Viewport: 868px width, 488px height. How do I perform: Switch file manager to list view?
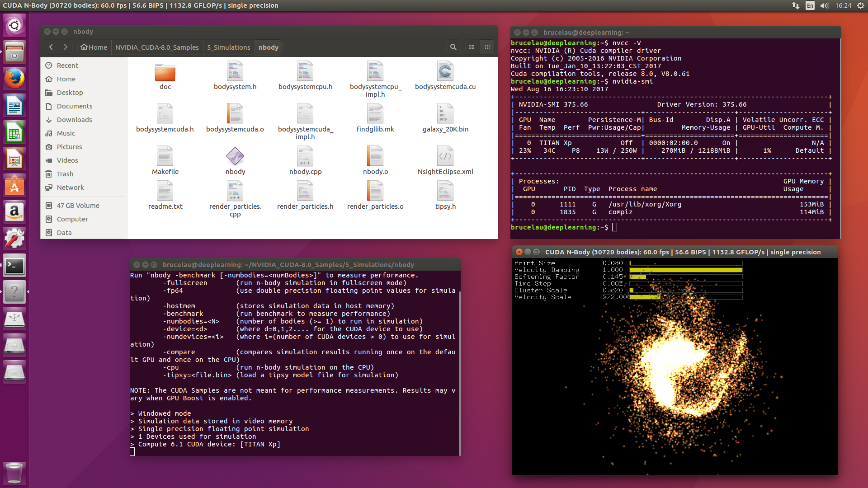point(472,47)
